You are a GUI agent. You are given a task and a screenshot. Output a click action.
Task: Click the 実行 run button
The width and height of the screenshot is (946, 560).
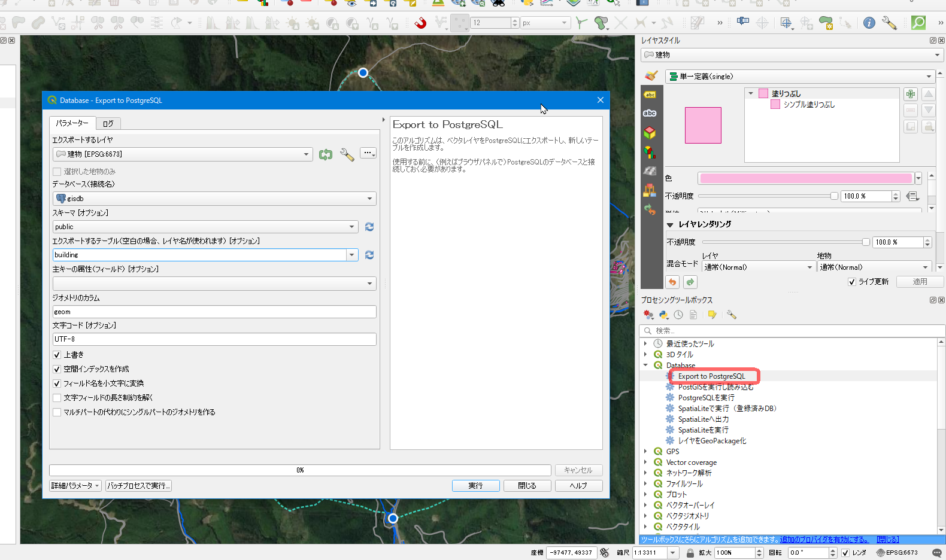[476, 486]
